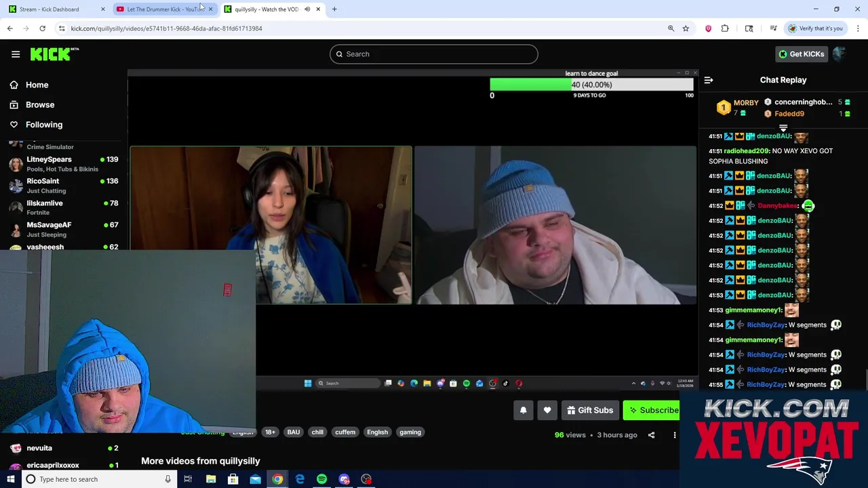Open Following in the sidebar
The width and height of the screenshot is (868, 488).
pos(36,125)
